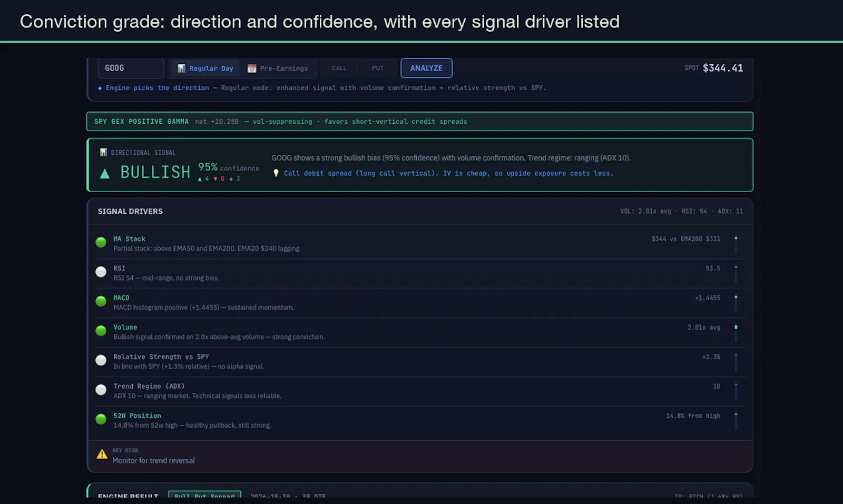Screen dimensions: 843x504
Task: Click the SPOT price $344.41
Action: pos(722,68)
